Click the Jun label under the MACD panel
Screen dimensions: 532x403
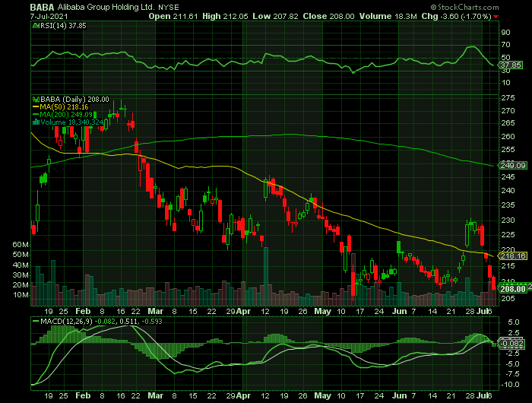pyautogui.click(x=399, y=396)
